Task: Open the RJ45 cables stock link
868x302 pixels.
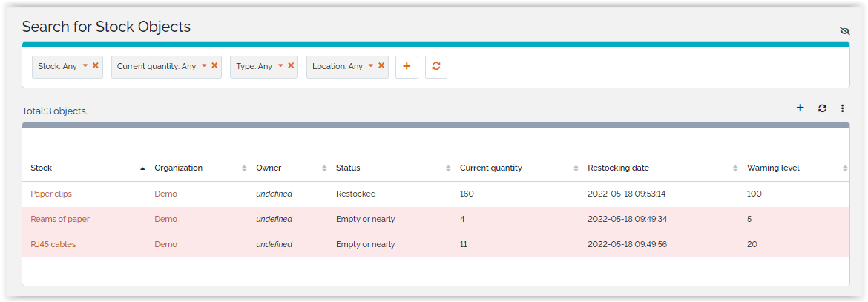Action: pos(53,244)
